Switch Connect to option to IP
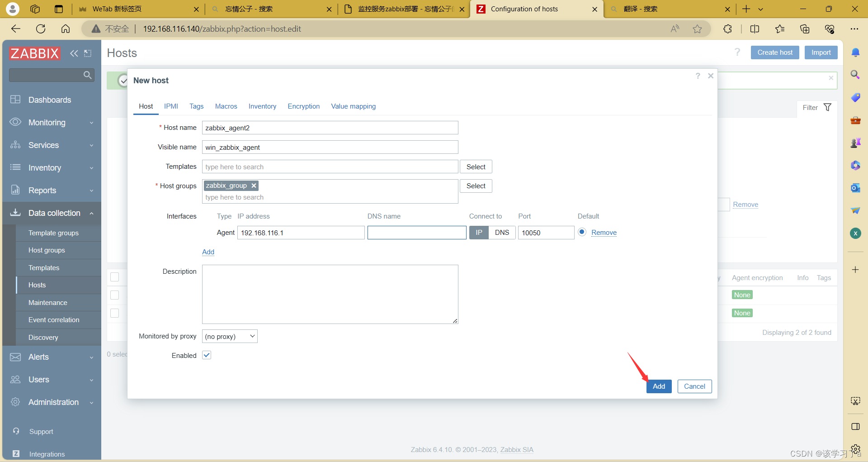868x462 pixels. click(479, 233)
